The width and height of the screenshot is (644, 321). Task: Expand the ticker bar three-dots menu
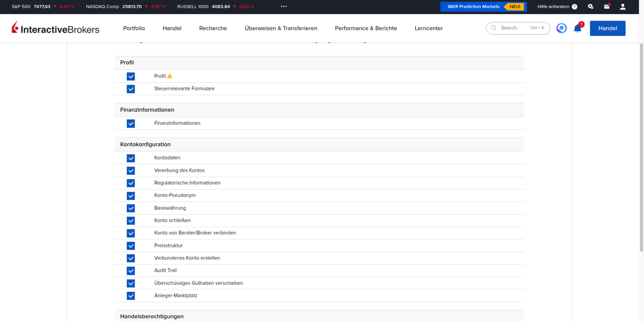click(x=284, y=6)
